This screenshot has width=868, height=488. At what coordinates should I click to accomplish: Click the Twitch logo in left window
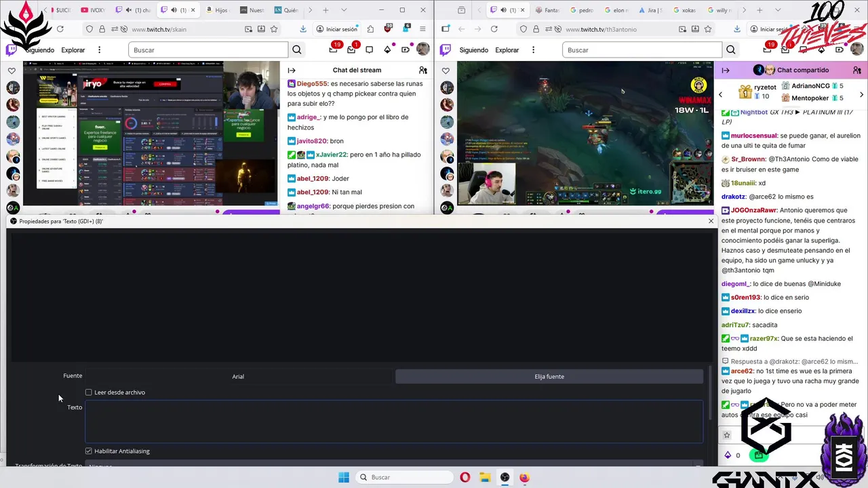pos(12,49)
